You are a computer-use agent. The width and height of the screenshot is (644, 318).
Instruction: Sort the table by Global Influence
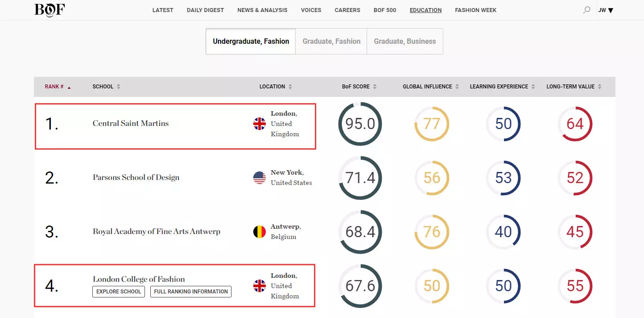431,87
